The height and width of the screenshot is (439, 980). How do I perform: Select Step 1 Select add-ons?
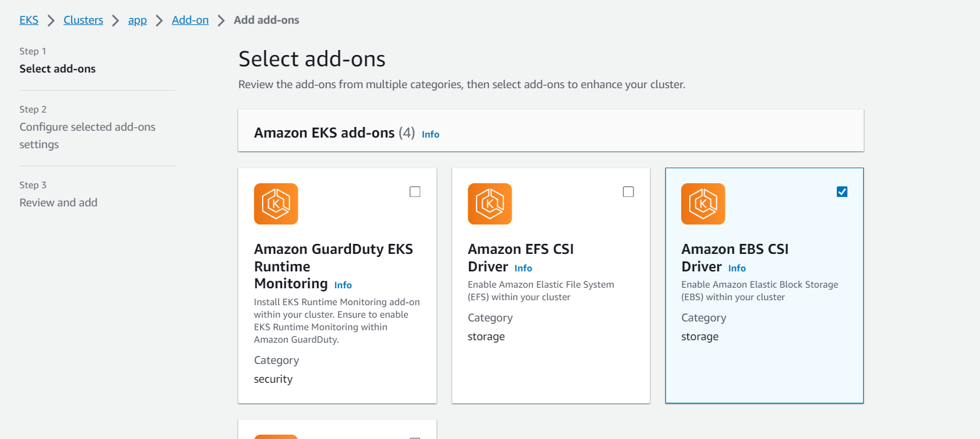pyautogui.click(x=58, y=69)
